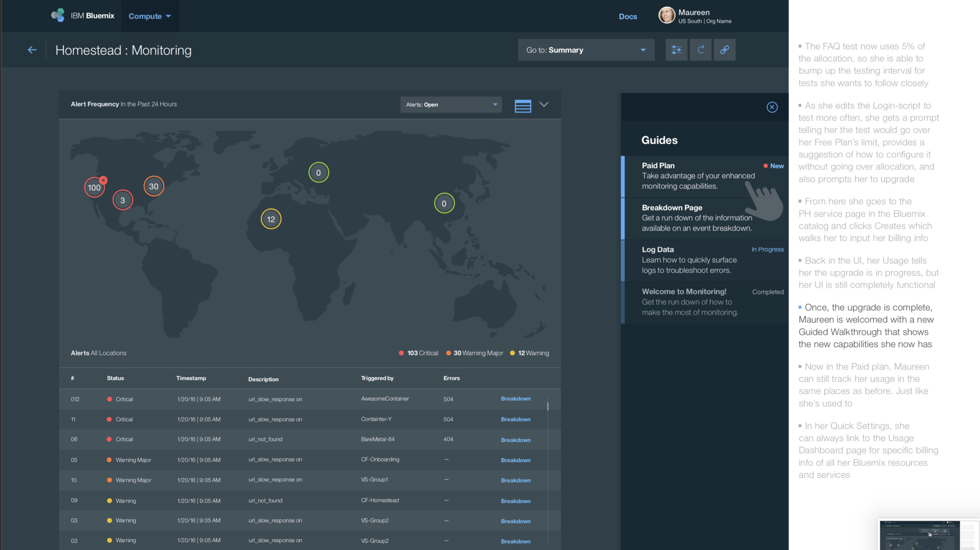Click Maureen's profile avatar
The height and width of the screenshot is (550, 980).
click(666, 16)
